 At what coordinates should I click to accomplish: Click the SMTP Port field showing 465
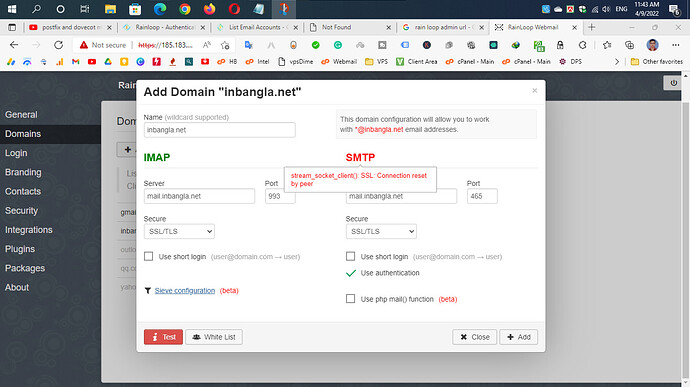point(482,196)
